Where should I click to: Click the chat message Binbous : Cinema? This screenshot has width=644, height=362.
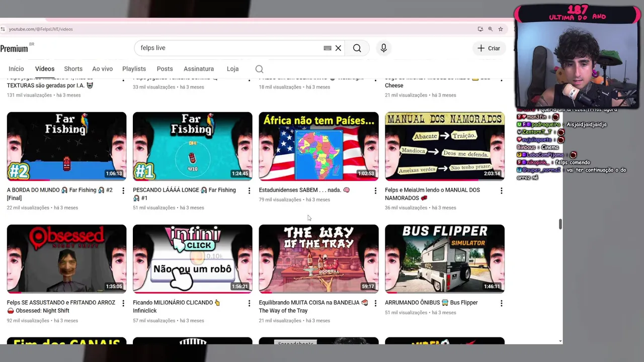click(538, 147)
